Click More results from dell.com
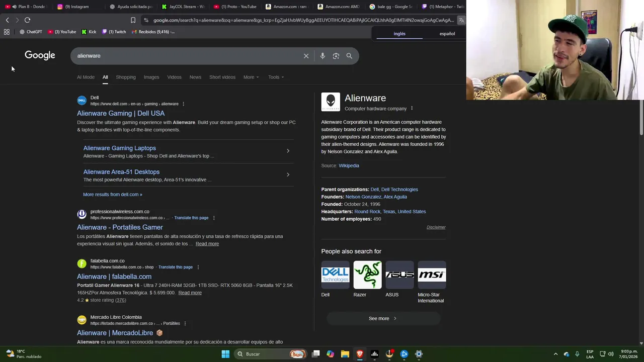The height and width of the screenshot is (362, 644). click(x=113, y=195)
